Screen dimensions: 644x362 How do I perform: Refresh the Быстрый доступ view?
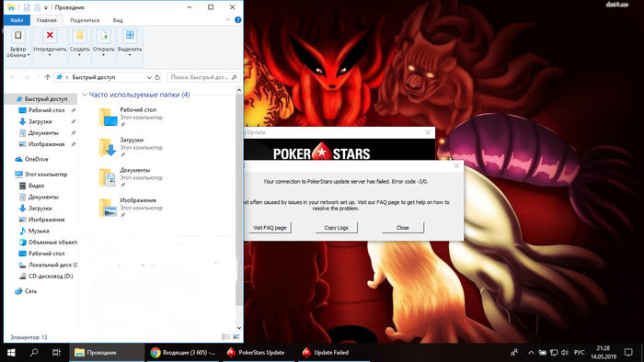tap(157, 77)
